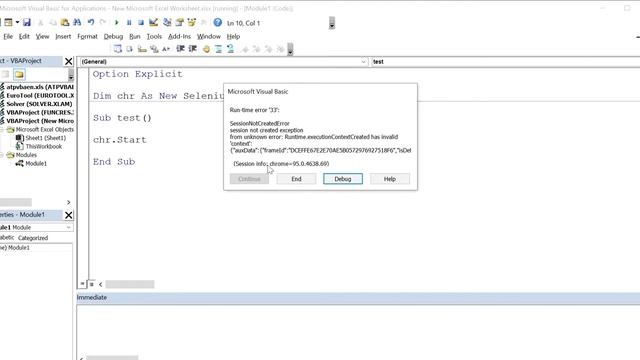The image size is (640, 360).
Task: Open the Add-Ins menu
Action: pyautogui.click(x=179, y=36)
